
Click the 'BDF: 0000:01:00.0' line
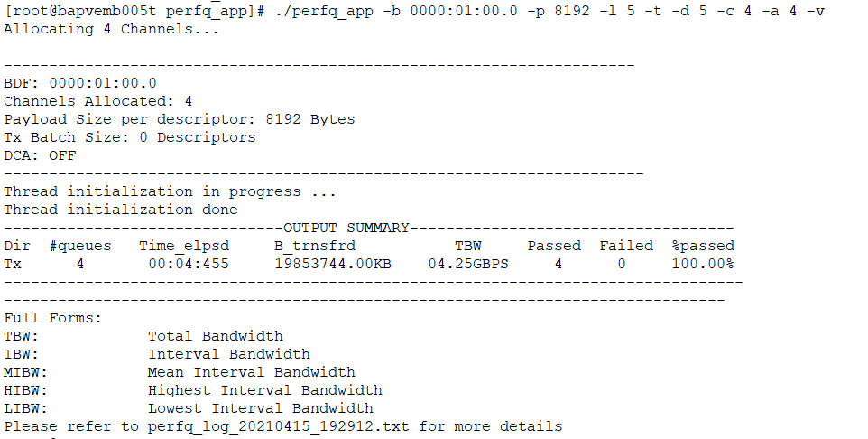click(x=80, y=83)
